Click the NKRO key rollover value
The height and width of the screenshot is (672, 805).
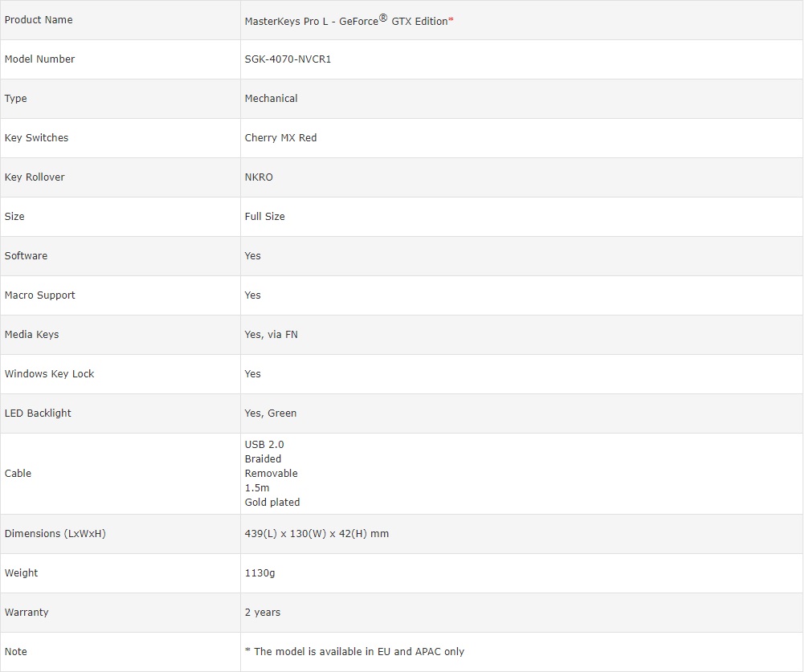point(259,177)
